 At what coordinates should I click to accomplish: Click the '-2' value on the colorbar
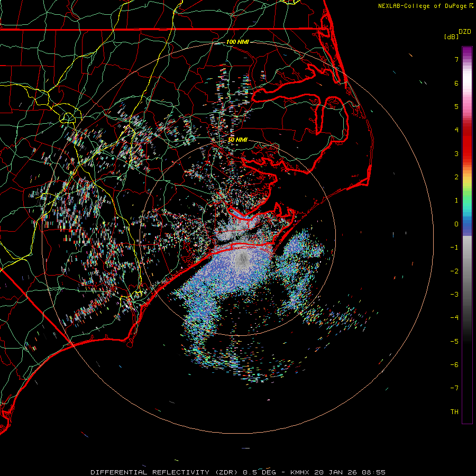point(454,271)
